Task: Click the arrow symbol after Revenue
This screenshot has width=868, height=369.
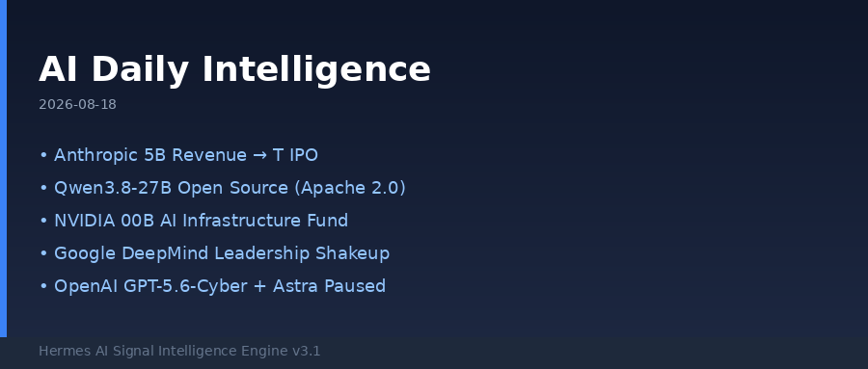Action: (x=259, y=156)
